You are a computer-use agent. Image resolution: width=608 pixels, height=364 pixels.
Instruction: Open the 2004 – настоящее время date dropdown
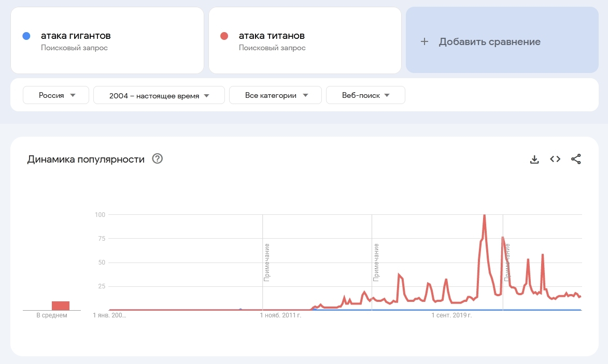159,95
